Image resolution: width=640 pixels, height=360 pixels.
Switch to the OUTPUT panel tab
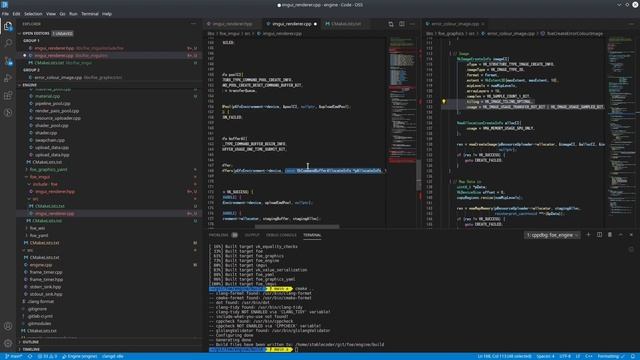(252, 235)
